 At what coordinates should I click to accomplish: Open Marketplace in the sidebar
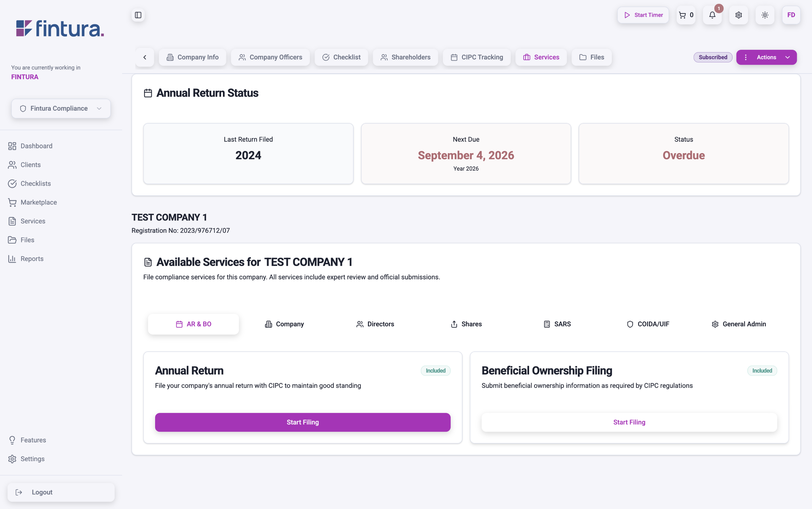38,202
